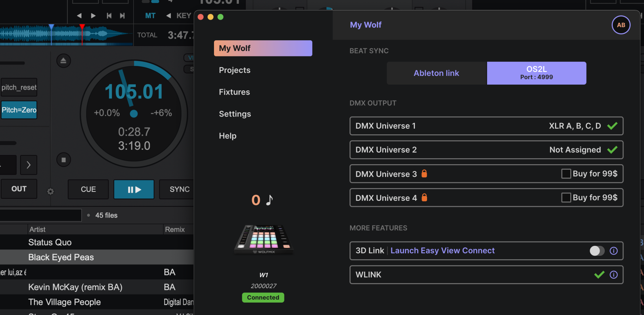Image resolution: width=644 pixels, height=315 pixels.
Task: Open the gear settings icon near OUT
Action: click(51, 191)
